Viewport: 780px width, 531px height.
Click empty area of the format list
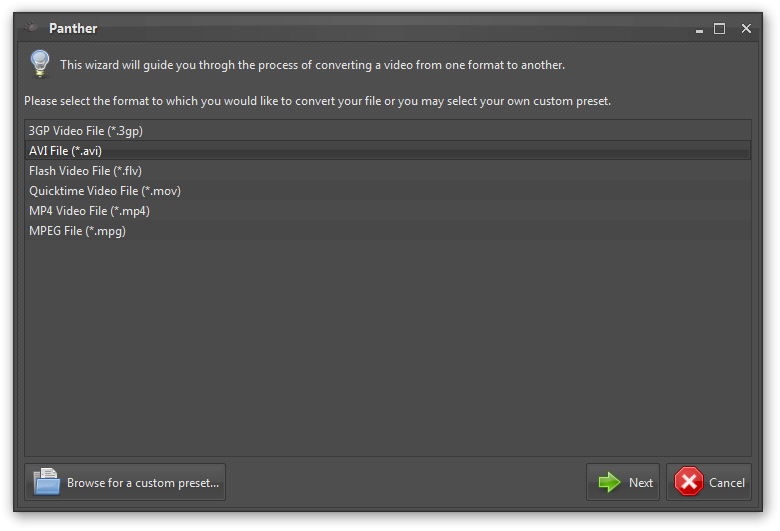click(x=388, y=350)
